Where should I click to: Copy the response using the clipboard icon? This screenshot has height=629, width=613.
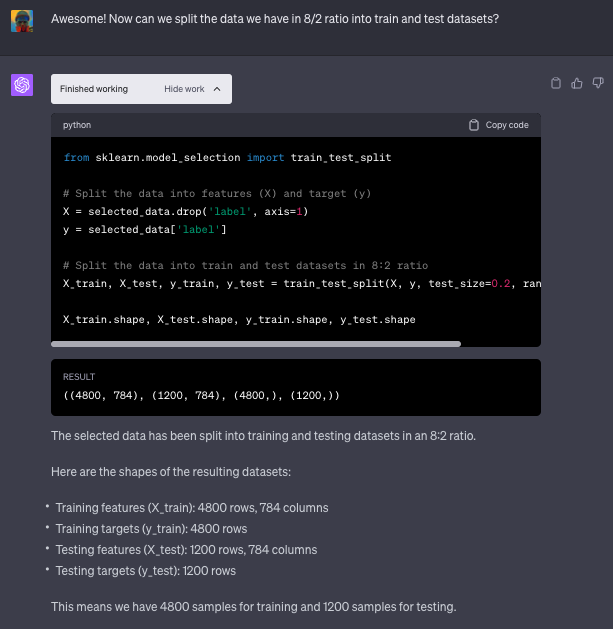click(557, 83)
